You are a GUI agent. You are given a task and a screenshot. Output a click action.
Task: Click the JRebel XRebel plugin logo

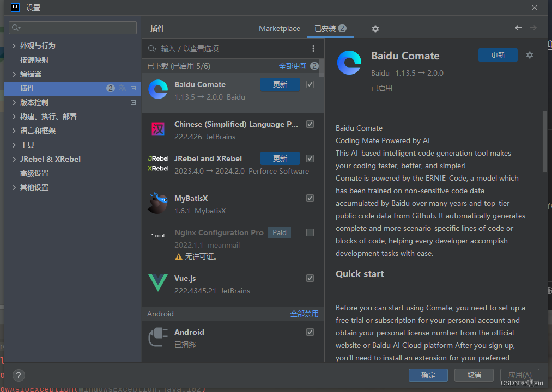click(158, 163)
